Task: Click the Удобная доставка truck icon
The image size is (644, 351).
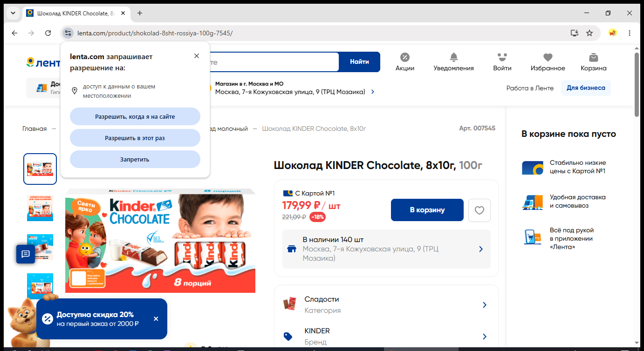Action: [x=533, y=202]
